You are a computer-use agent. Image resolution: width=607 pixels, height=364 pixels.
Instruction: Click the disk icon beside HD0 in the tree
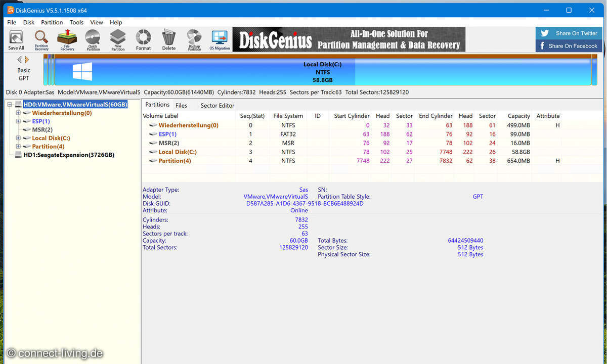pos(19,105)
